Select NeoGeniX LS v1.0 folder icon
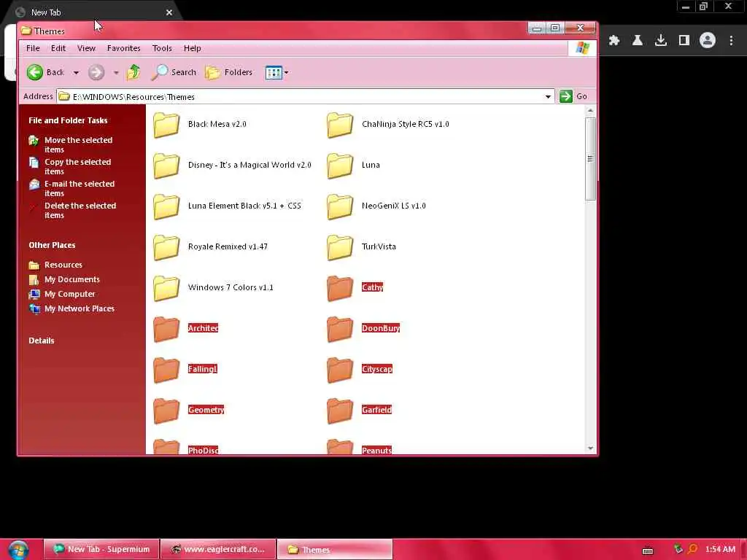 tap(340, 206)
